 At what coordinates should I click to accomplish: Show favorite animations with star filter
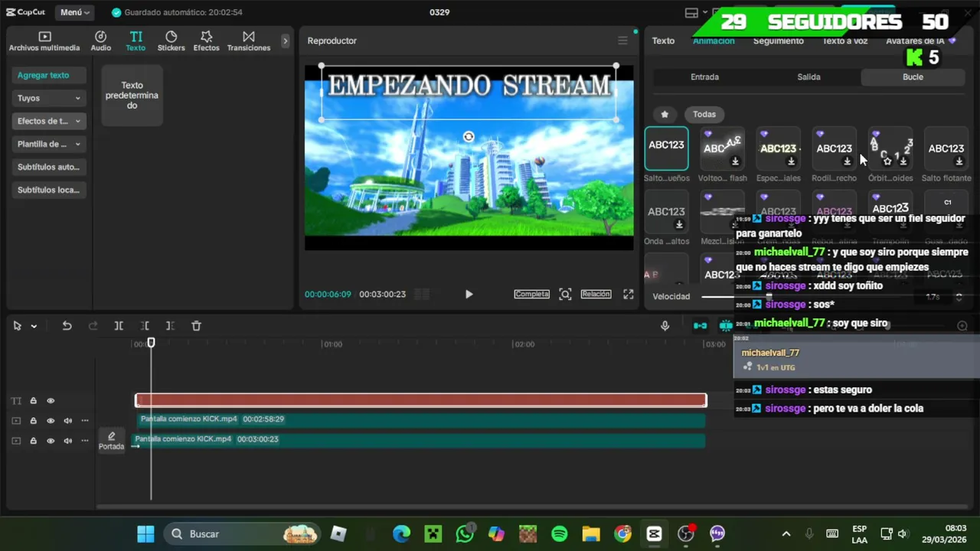coord(665,114)
